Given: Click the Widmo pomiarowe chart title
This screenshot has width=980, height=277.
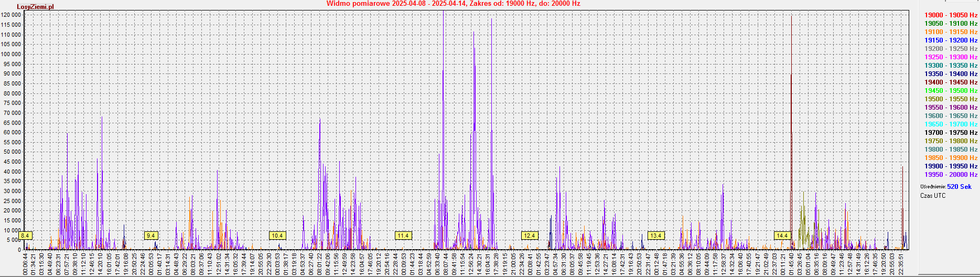Looking at the screenshot, I should tap(453, 4).
